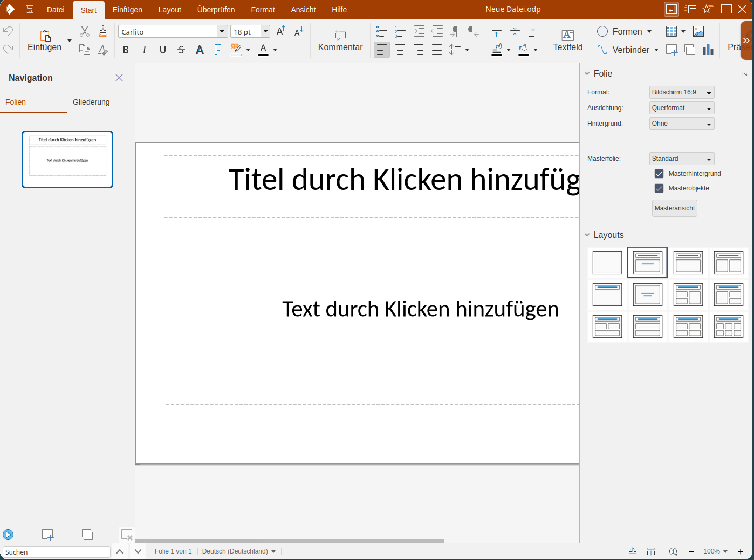The width and height of the screenshot is (754, 560).
Task: Collapse the Layouts section
Action: coord(587,235)
